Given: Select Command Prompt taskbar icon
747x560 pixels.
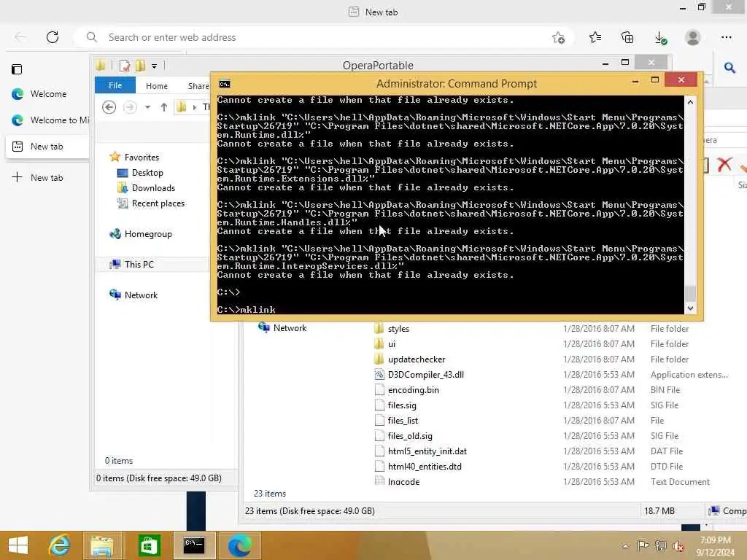Looking at the screenshot, I should tap(194, 545).
